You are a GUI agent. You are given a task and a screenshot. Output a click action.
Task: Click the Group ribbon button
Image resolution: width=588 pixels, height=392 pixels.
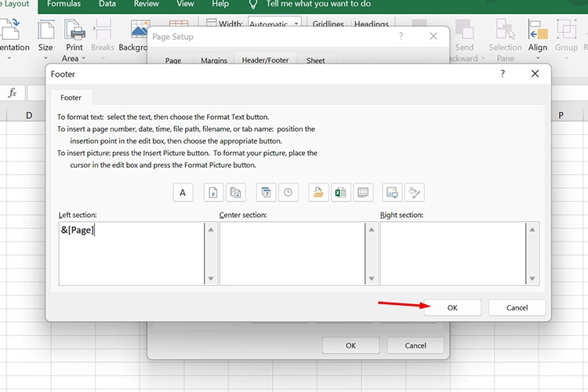[566, 40]
